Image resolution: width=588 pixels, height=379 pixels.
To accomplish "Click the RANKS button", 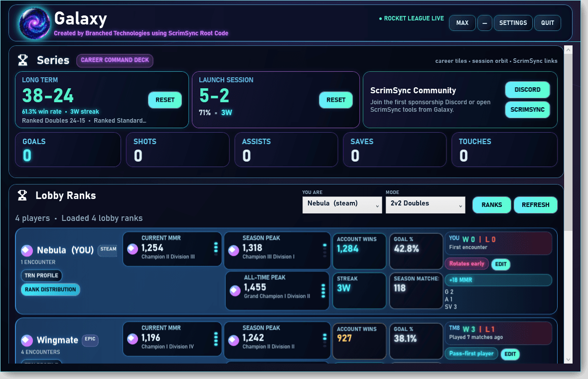I will (492, 205).
